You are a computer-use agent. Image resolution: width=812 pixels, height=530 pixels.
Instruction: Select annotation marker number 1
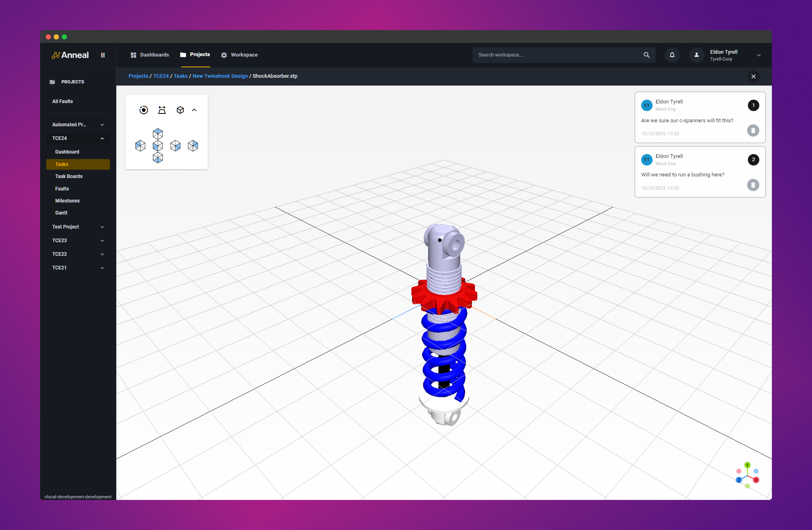[753, 105]
